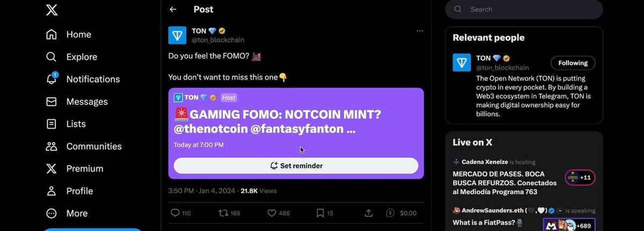
Task: Open the tip dollar icon
Action: coord(391,213)
